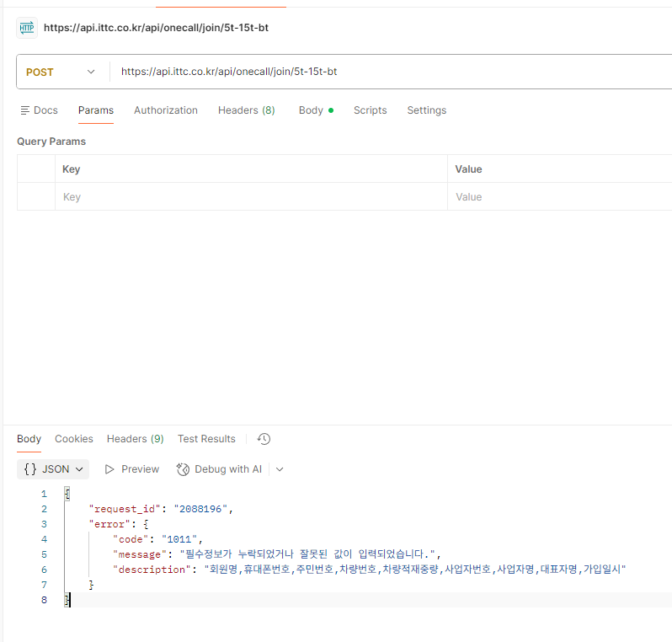The image size is (672, 642).
Task: Click the query param Key field
Action: click(x=251, y=197)
